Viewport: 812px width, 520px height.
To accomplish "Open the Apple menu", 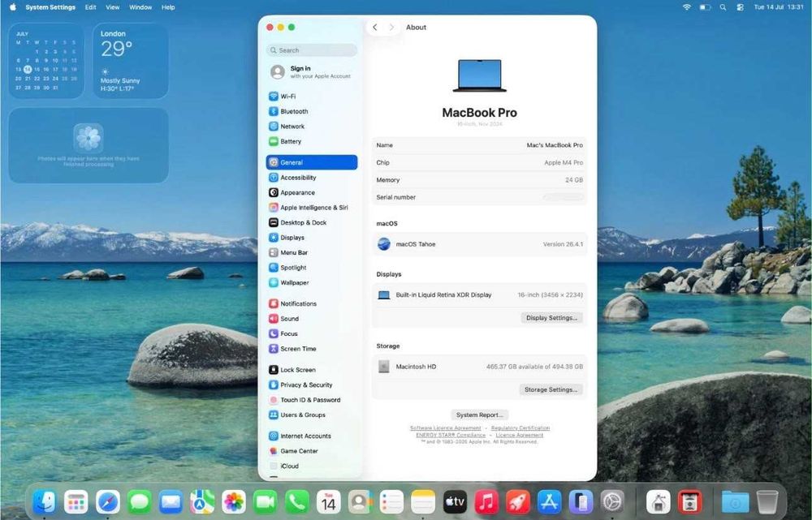I will pyautogui.click(x=12, y=7).
